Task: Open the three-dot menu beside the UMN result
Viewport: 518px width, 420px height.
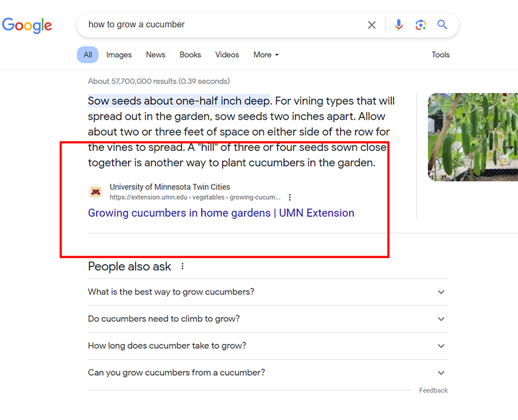Action: pyautogui.click(x=289, y=197)
